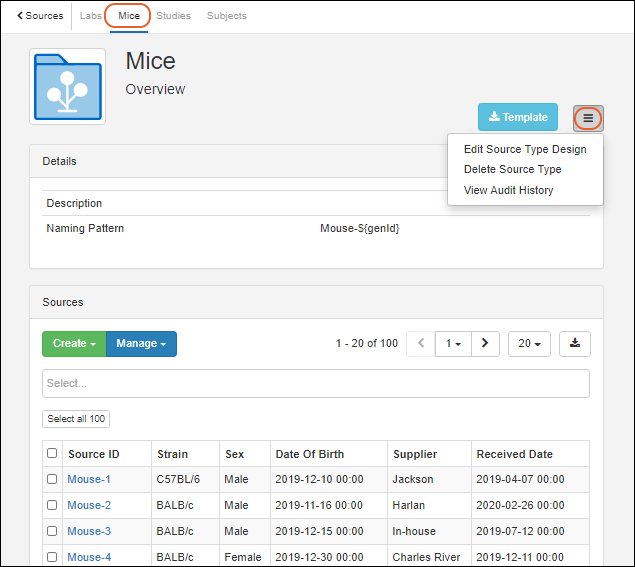Screen dimensions: 635x567
Task: Choose Edit Source Type Design
Action: point(525,149)
